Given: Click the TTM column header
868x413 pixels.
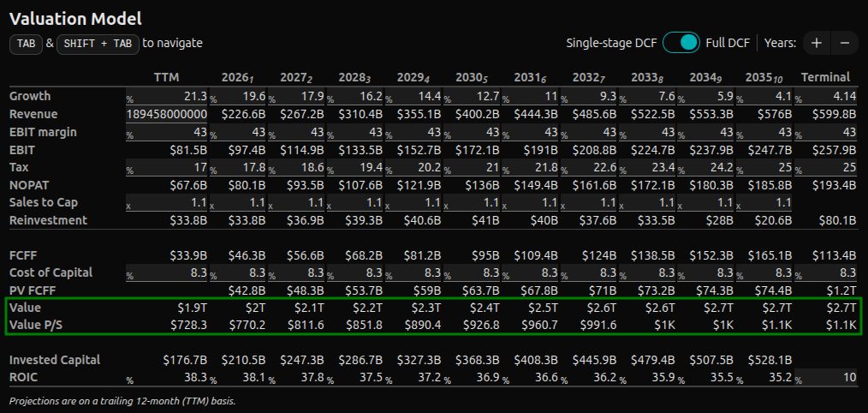Looking at the screenshot, I should 166,77.
